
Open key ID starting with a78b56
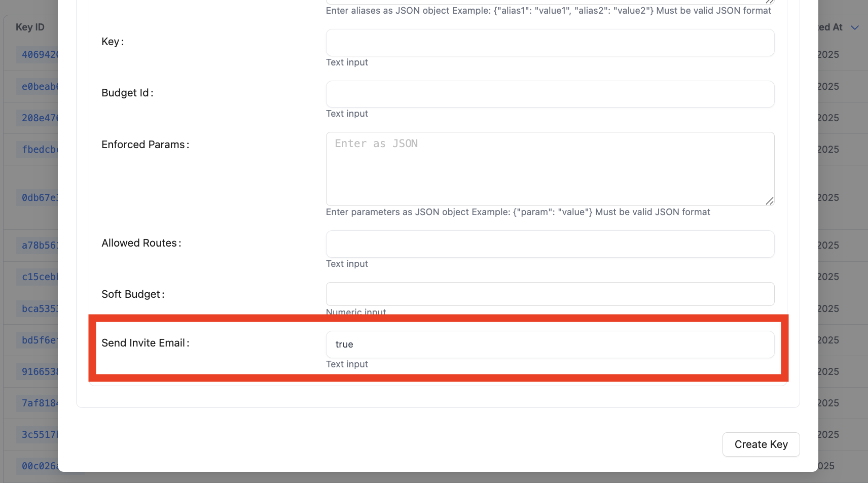point(39,246)
